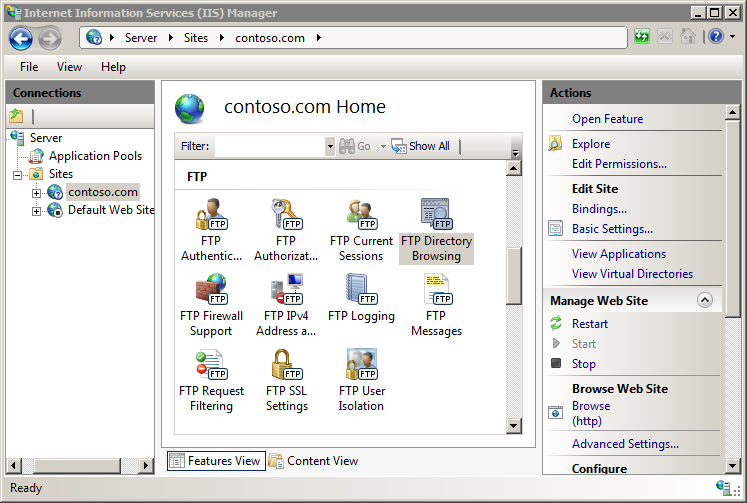Click Actions pane scroll down arrow
The height and width of the screenshot is (503, 747).
[x=732, y=465]
